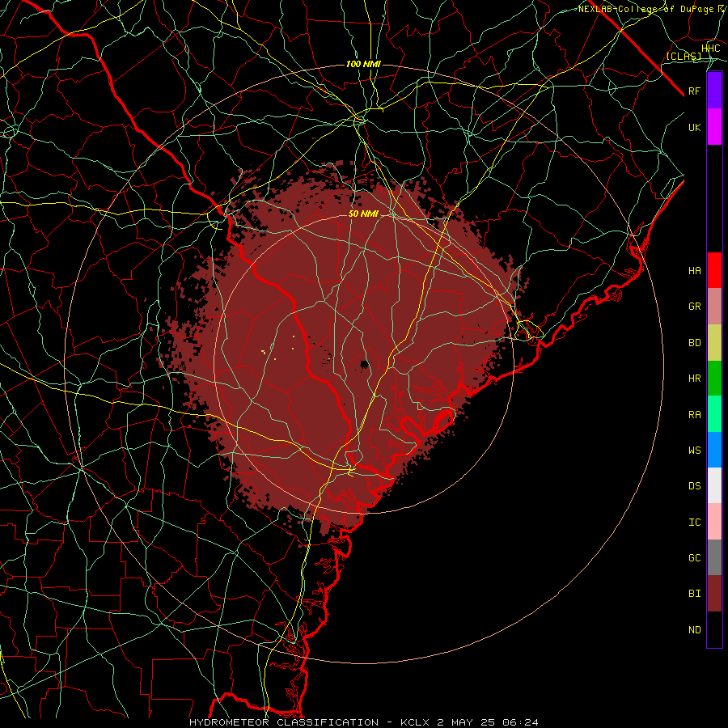The height and width of the screenshot is (728, 728).
Task: Click the HA red legend color swatch
Action: (x=714, y=270)
